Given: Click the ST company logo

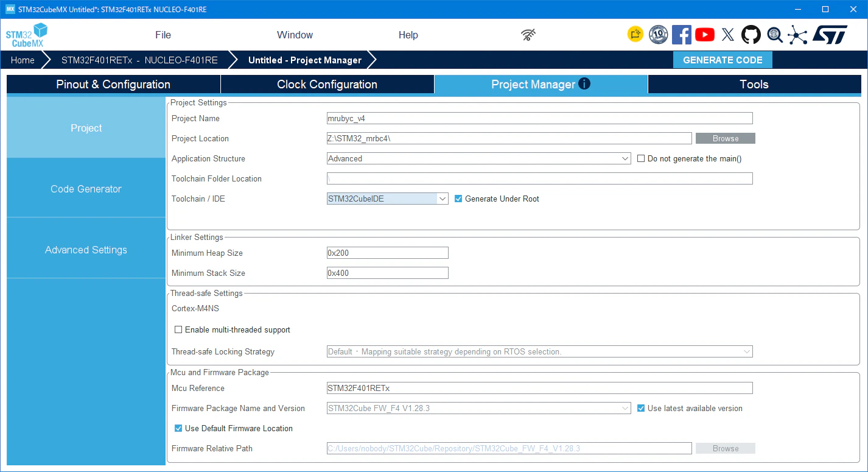Looking at the screenshot, I should (x=830, y=35).
